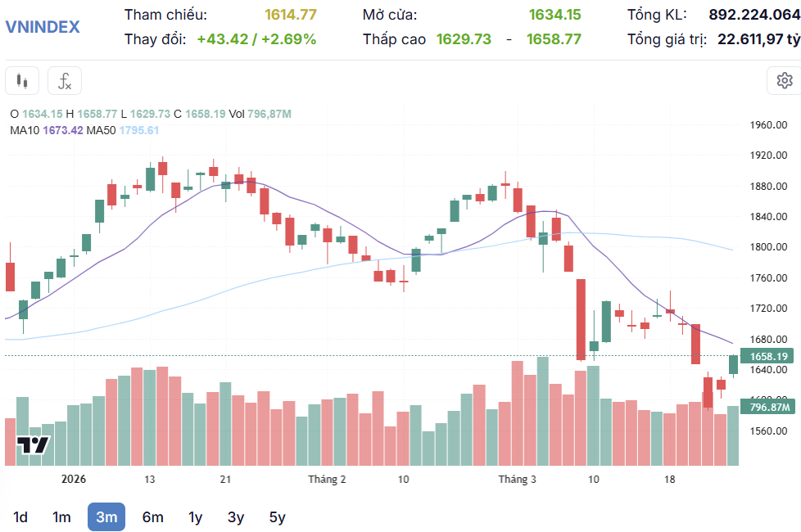801x532 pixels.
Task: Select the 1y timeframe button
Action: [x=195, y=517]
